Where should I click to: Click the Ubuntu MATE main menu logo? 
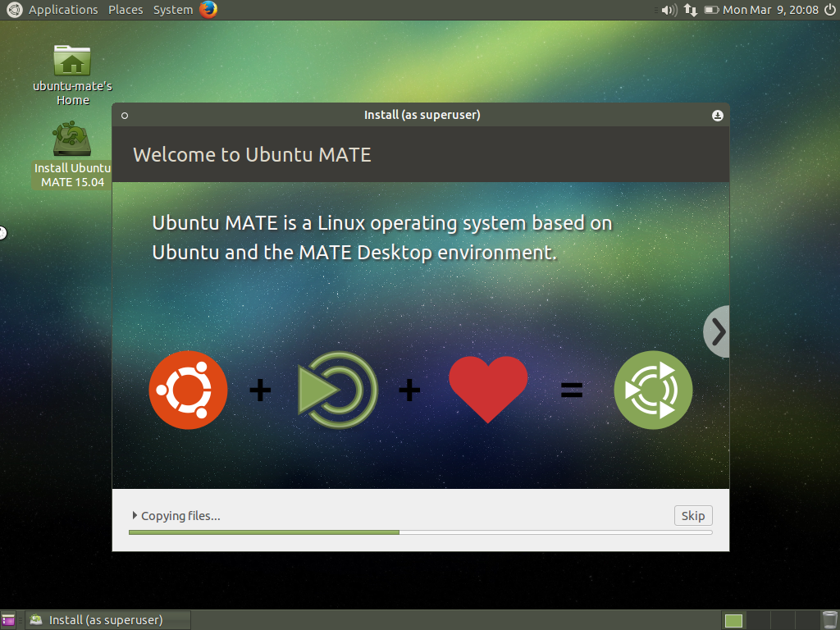[x=14, y=10]
